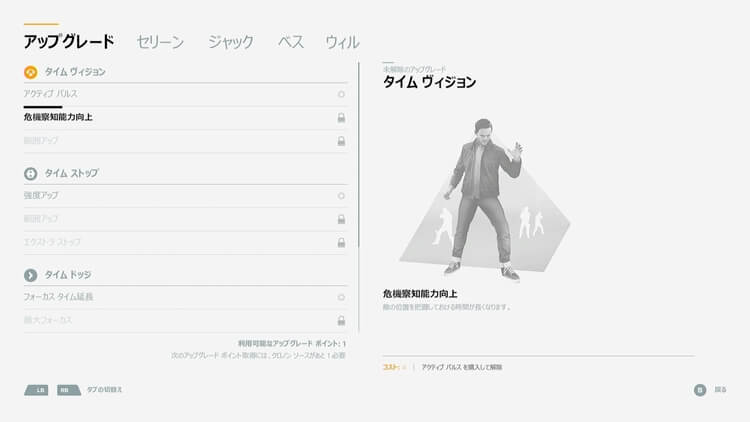Click the large タイム ヴィジョン detail title
Image resolution: width=750 pixels, height=422 pixels.
click(430, 82)
